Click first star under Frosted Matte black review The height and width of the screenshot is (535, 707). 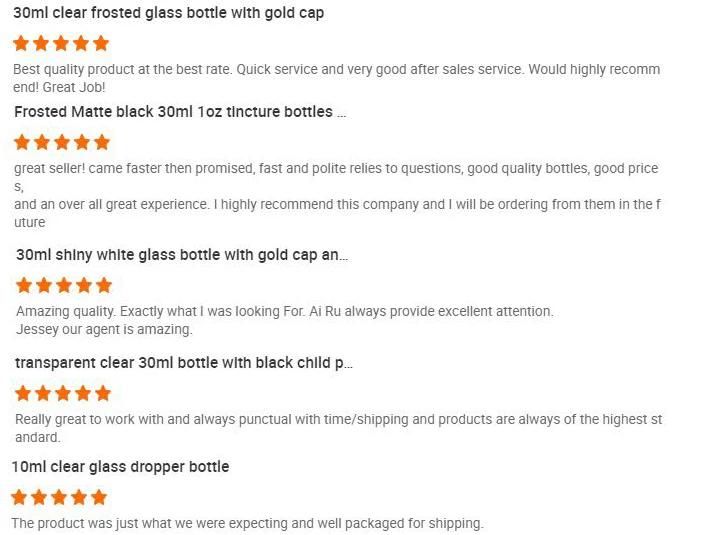[x=22, y=142]
